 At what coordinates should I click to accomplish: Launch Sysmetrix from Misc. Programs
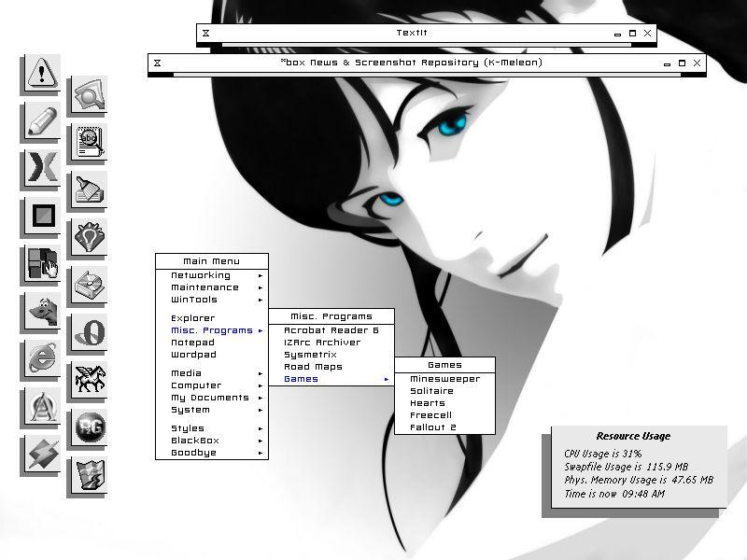(331, 355)
